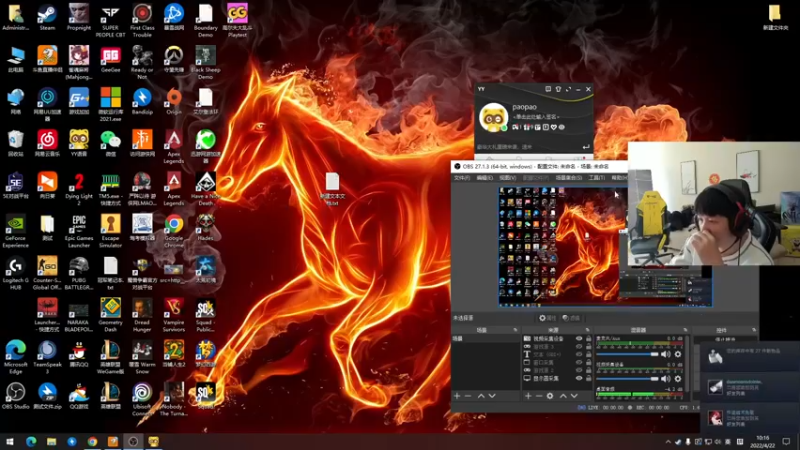Select the Escape Simulator desktop icon
Screen dimensions: 800x450
point(110,231)
